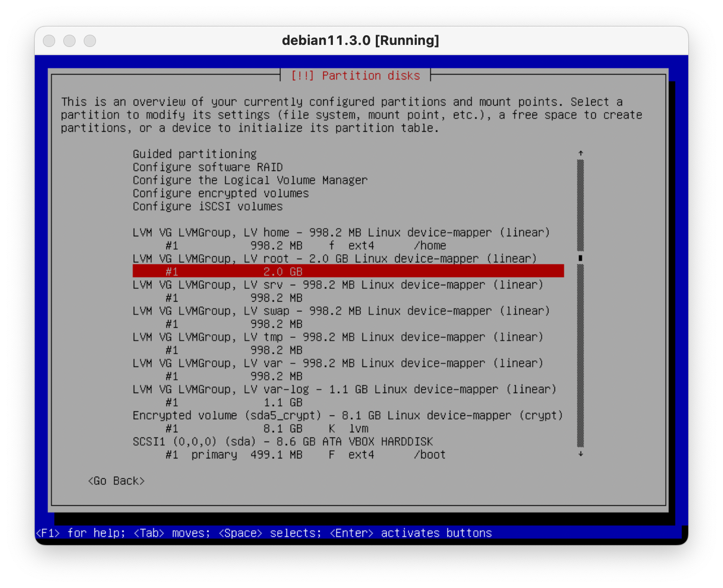Choose the LV swap volume header line
Screen dimensions: 723x588
click(x=341, y=311)
